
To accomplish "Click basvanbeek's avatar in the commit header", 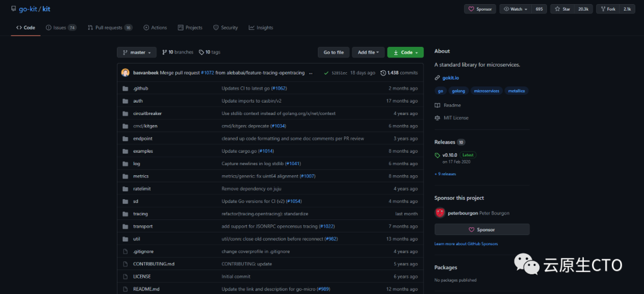I will click(125, 73).
